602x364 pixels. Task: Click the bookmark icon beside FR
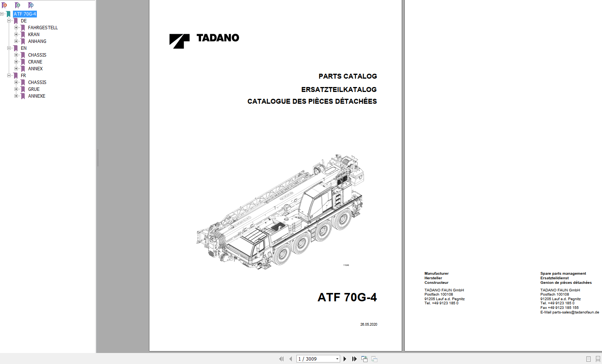pyautogui.click(x=16, y=76)
